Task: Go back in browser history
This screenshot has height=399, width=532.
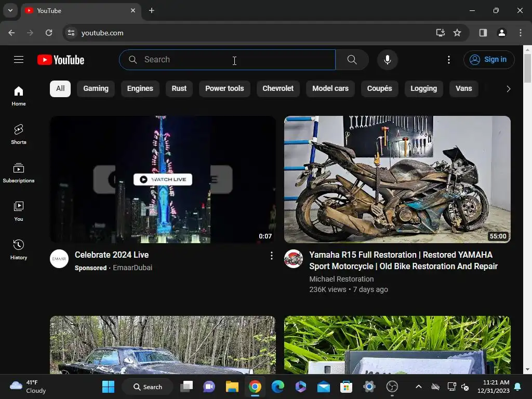Action: click(x=11, y=33)
